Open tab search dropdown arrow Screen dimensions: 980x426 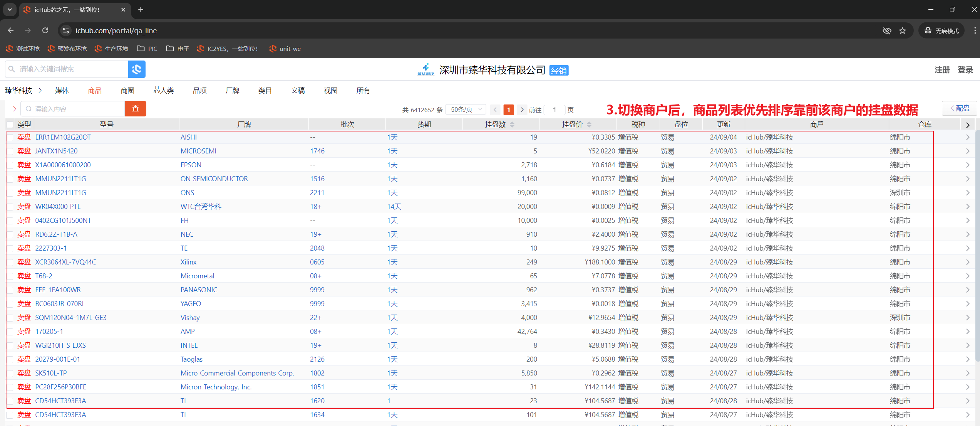pos(10,10)
